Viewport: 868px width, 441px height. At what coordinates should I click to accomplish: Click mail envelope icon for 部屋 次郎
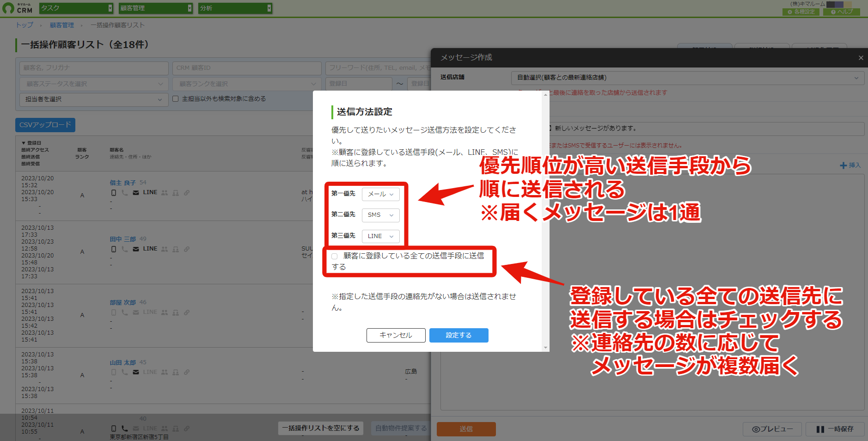[136, 312]
